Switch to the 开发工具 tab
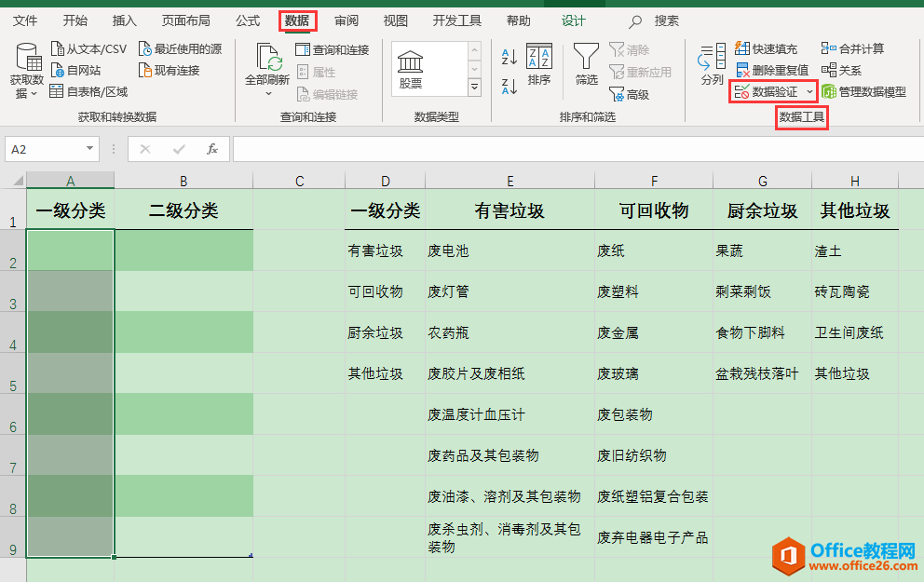924x582 pixels. click(x=456, y=21)
